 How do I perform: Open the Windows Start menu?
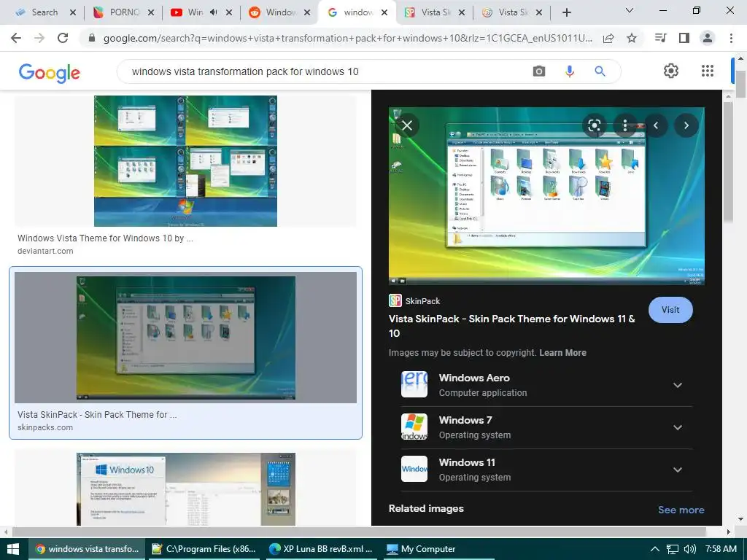pyautogui.click(x=13, y=549)
